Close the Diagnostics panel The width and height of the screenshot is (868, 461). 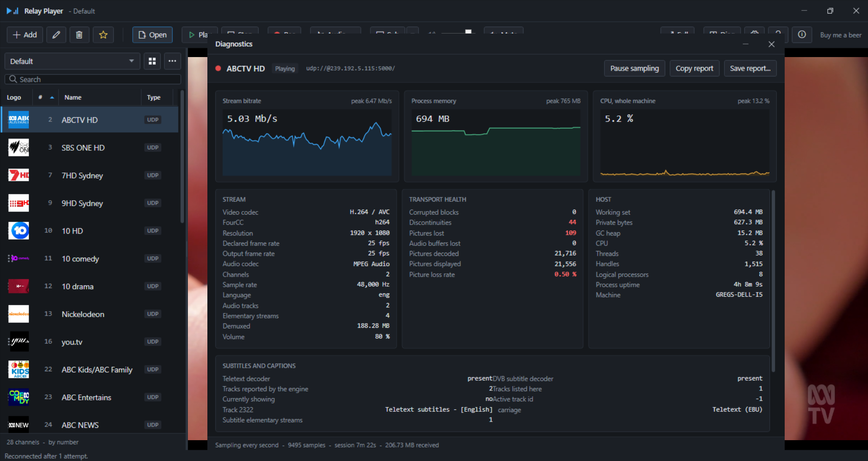pos(772,44)
